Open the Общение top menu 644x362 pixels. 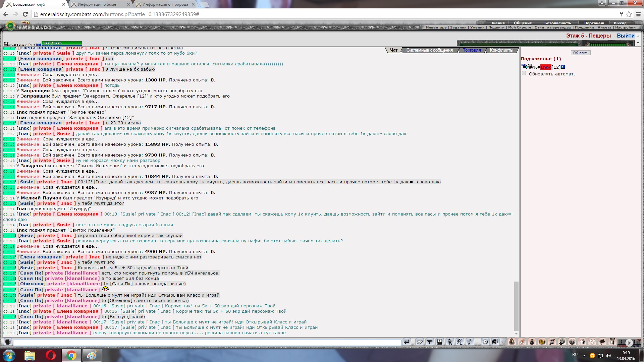click(x=523, y=23)
